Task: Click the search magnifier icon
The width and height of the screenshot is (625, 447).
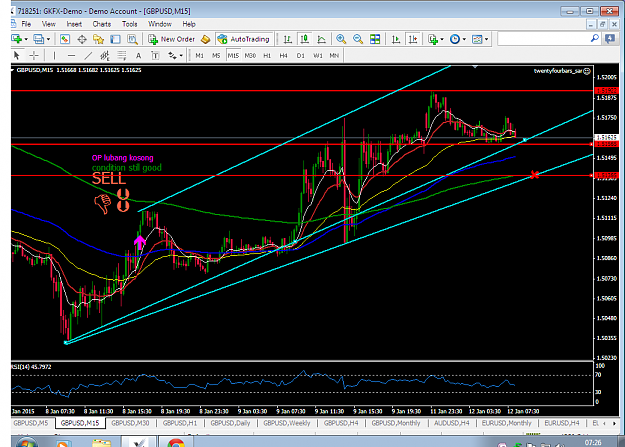Action: click(594, 39)
